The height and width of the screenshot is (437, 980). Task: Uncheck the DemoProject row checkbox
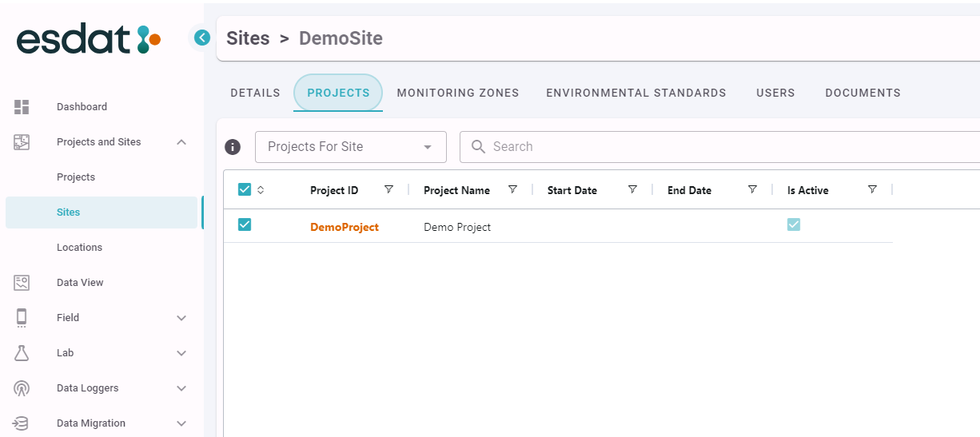coord(245,225)
